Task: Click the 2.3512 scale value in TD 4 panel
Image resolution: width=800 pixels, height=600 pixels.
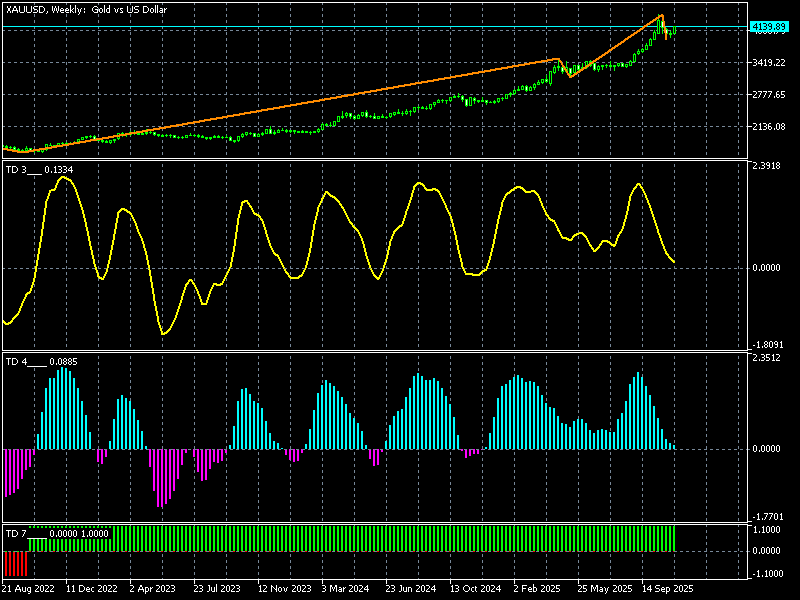Action: (766, 358)
